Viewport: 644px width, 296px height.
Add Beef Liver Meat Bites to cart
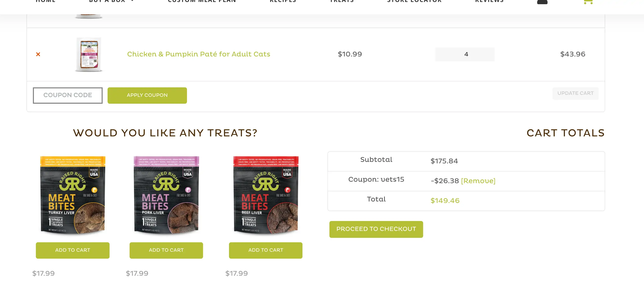click(x=266, y=250)
